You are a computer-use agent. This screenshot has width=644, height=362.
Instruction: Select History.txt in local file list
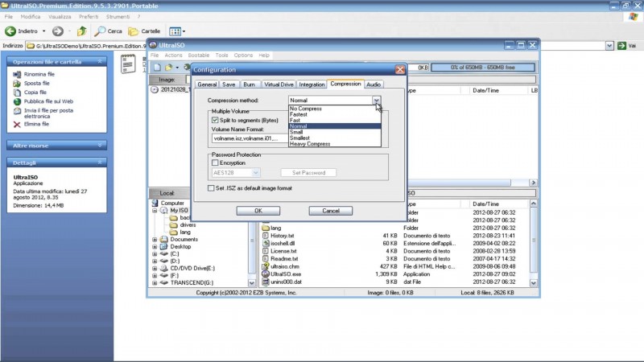click(x=283, y=236)
